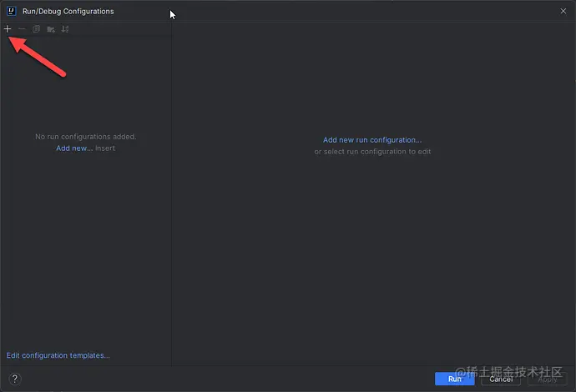Click the 'Run/Debug Configurations' title text
This screenshot has width=576, height=392.
pyautogui.click(x=68, y=12)
